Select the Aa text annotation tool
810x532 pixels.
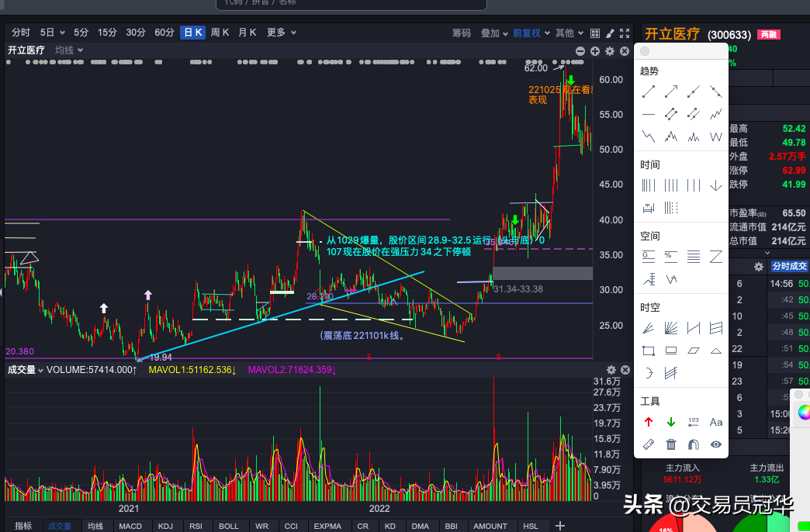[x=716, y=422]
